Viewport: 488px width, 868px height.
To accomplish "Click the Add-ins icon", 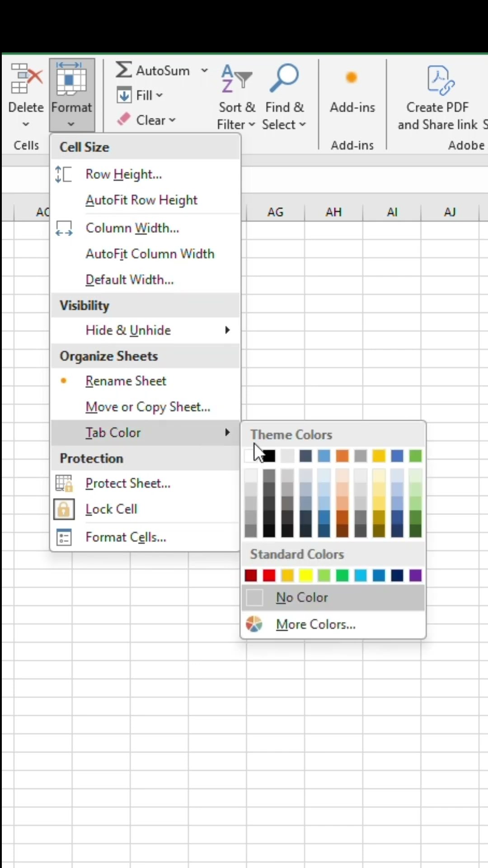I will [x=352, y=78].
